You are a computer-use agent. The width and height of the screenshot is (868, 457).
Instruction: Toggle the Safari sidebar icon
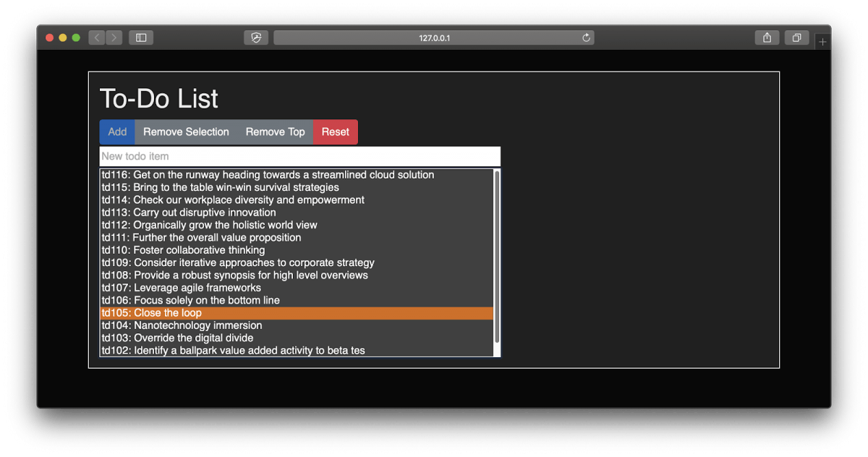[x=141, y=38]
